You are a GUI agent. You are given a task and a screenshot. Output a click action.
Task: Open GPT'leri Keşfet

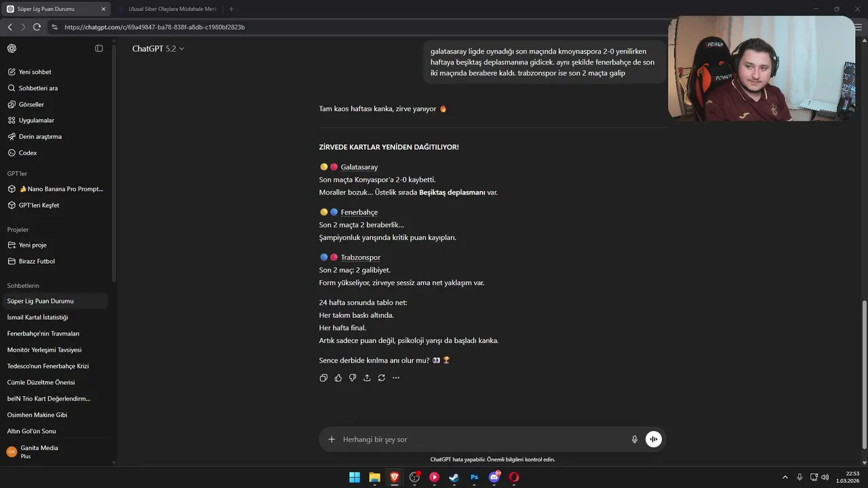click(x=54, y=205)
